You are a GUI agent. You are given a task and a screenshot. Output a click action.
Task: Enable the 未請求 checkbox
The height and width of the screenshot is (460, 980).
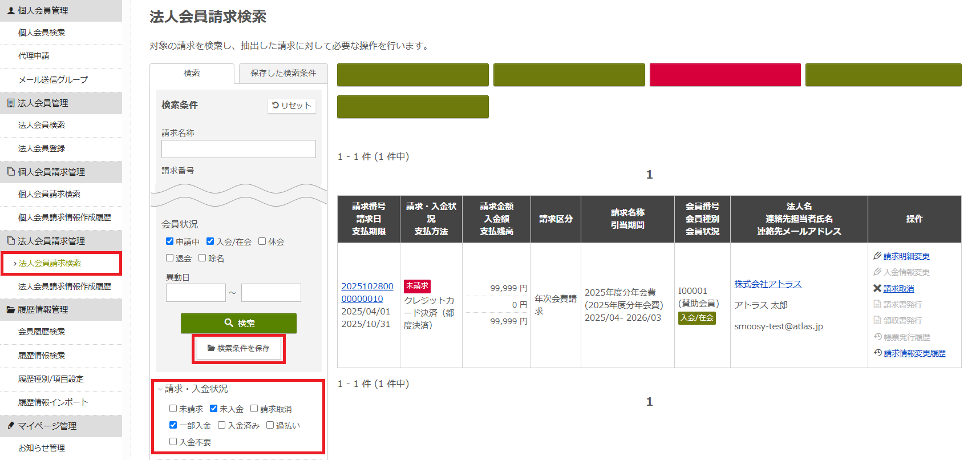[x=173, y=409]
